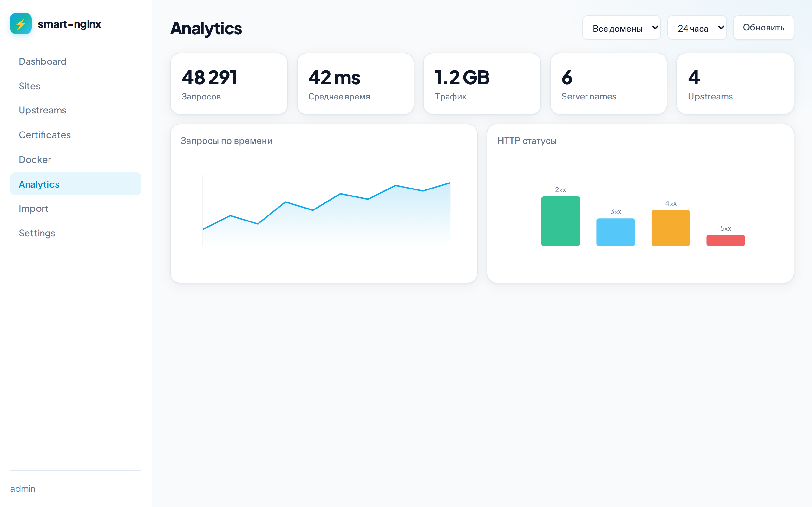The width and height of the screenshot is (812, 507).
Task: Click the green 2xx status bar
Action: coord(560,221)
